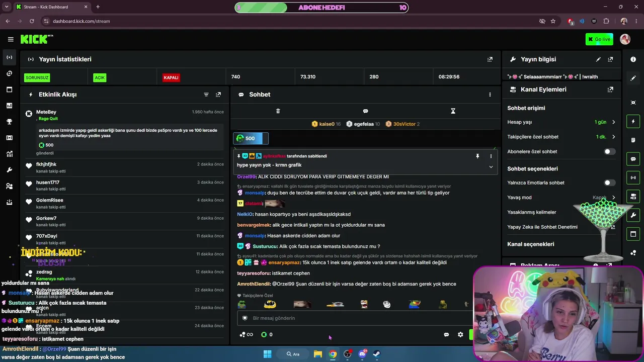644x362 pixels.
Task: Pop out the Kanal Eylemleri panel
Action: pyautogui.click(x=610, y=89)
